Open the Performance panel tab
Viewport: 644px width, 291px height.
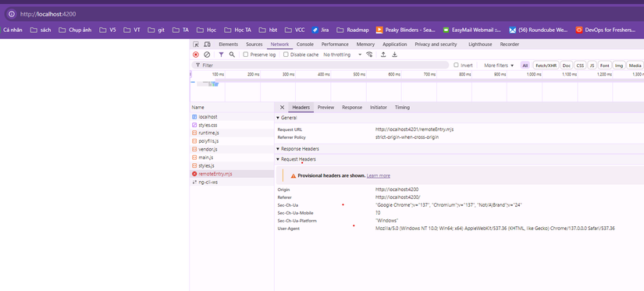click(x=335, y=44)
